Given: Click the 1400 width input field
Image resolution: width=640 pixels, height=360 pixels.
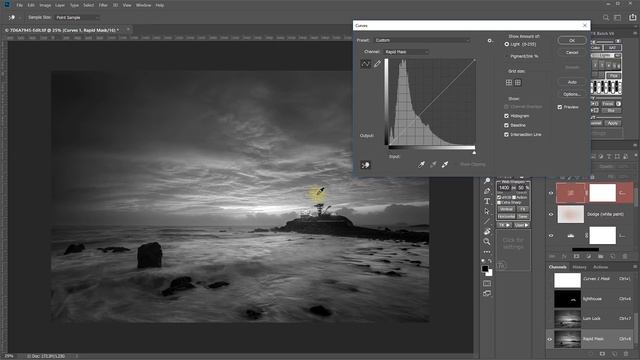Looking at the screenshot, I should point(504,187).
